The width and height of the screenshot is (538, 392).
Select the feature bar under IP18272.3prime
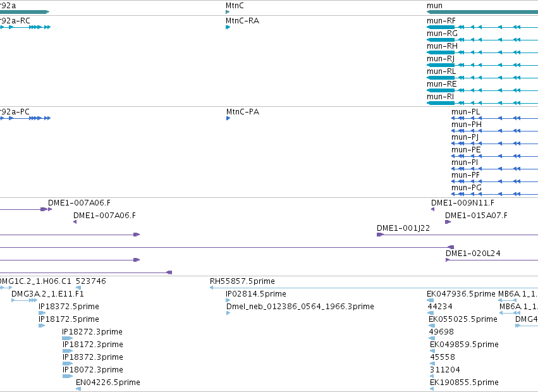67,338
